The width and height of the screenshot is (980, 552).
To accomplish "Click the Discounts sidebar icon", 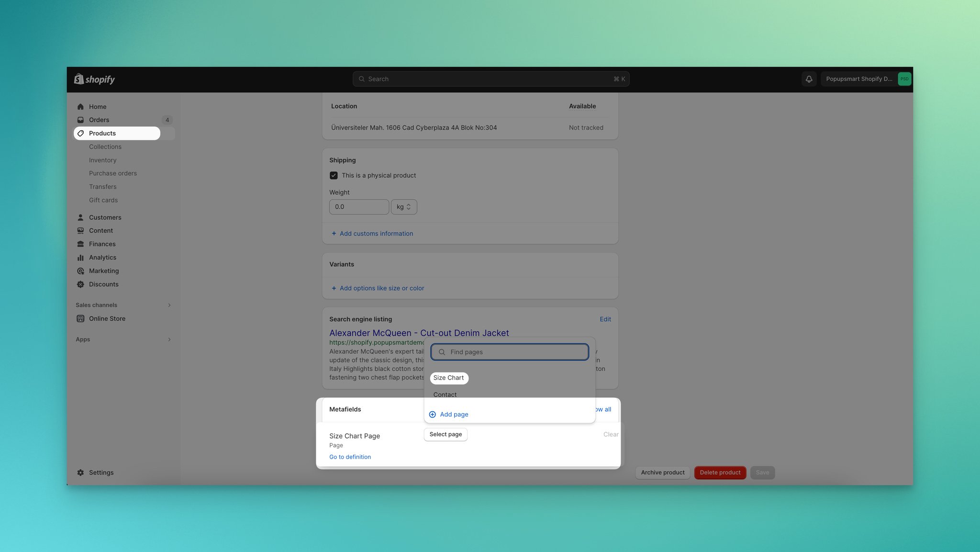I will pos(80,284).
